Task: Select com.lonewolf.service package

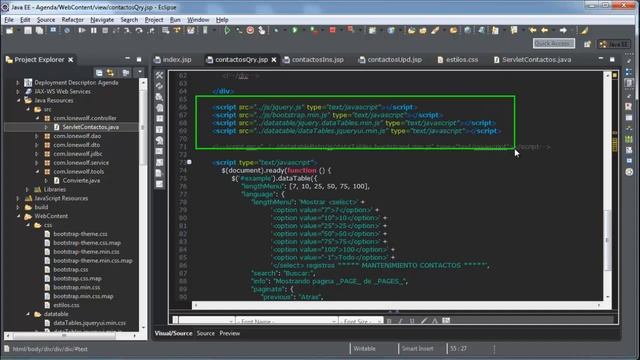Action: 81,163
